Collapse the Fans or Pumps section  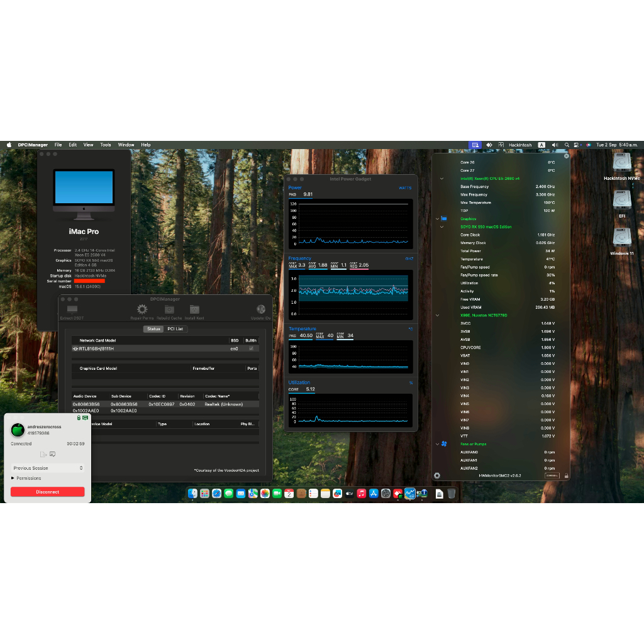point(436,444)
